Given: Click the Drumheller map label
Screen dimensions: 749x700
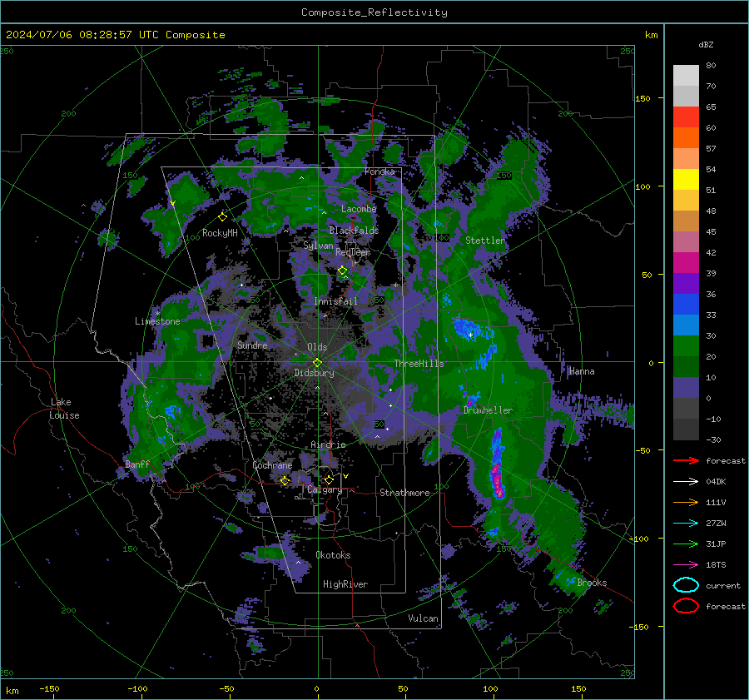Looking at the screenshot, I should pos(488,410).
